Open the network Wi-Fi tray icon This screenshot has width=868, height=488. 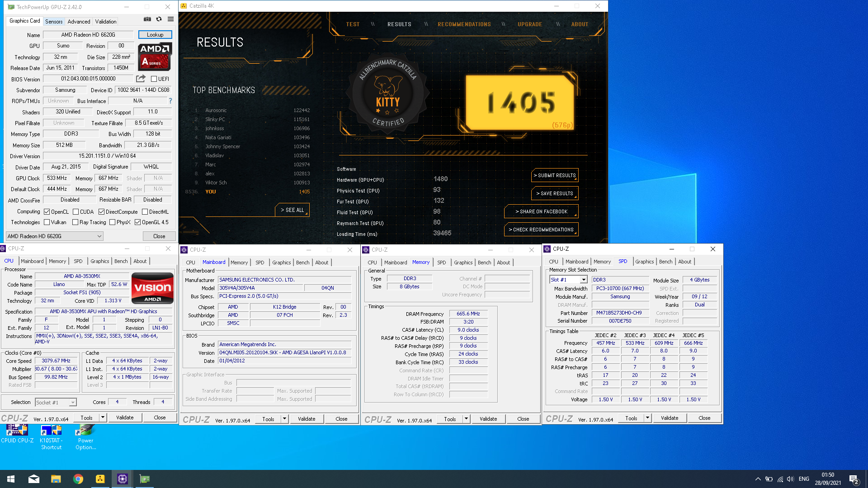tap(780, 479)
